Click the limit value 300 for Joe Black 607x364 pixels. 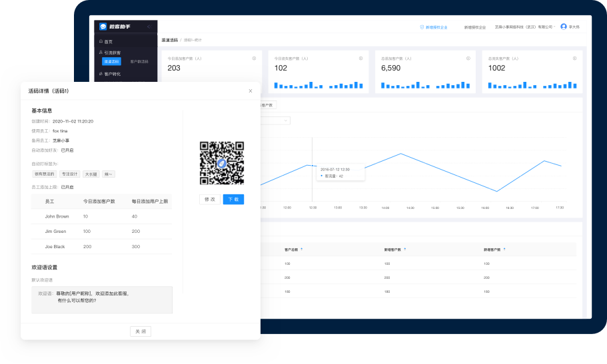click(x=136, y=246)
